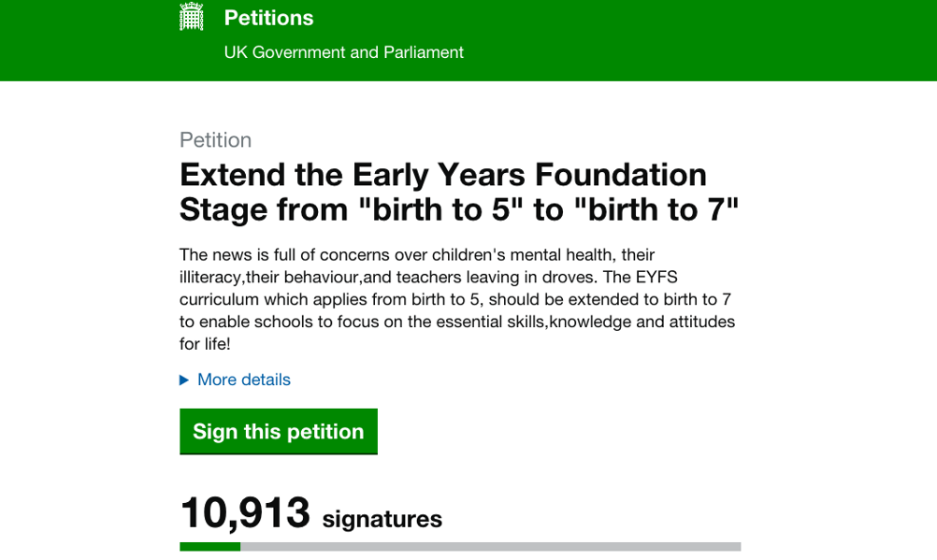Click the EYFS acronym in the description

point(656,278)
